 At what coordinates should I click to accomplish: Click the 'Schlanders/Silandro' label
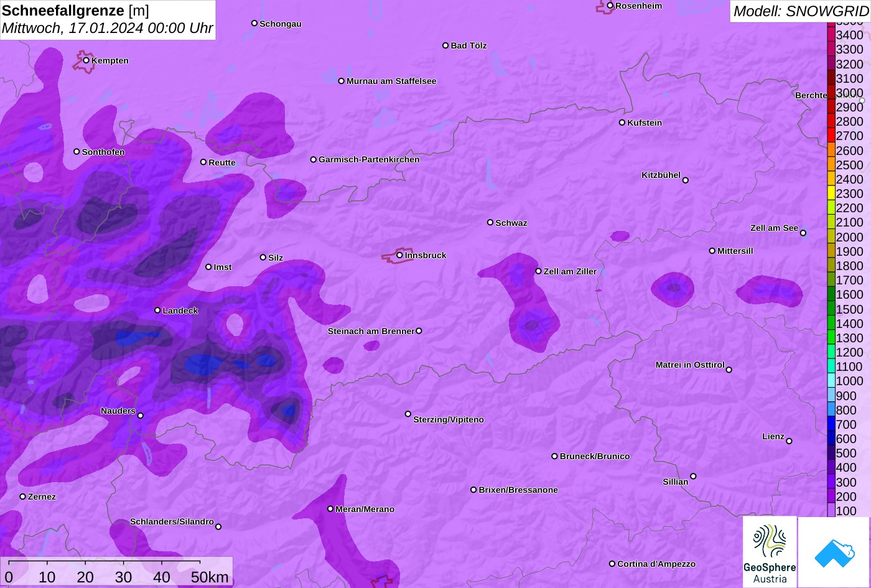click(172, 521)
